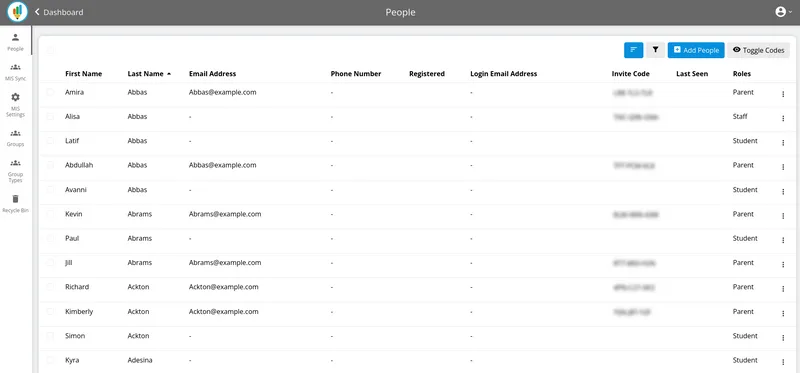This screenshot has width=800, height=373.
Task: Open the filter funnel button
Action: tap(655, 50)
